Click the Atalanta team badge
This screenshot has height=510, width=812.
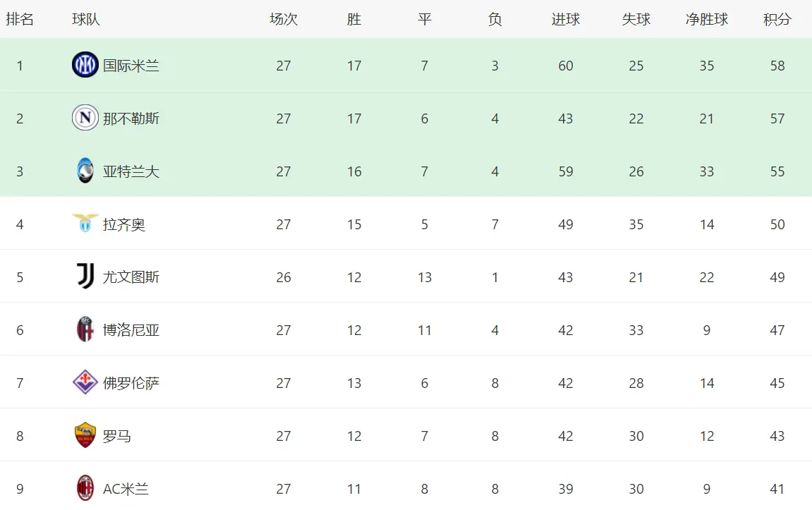85,171
